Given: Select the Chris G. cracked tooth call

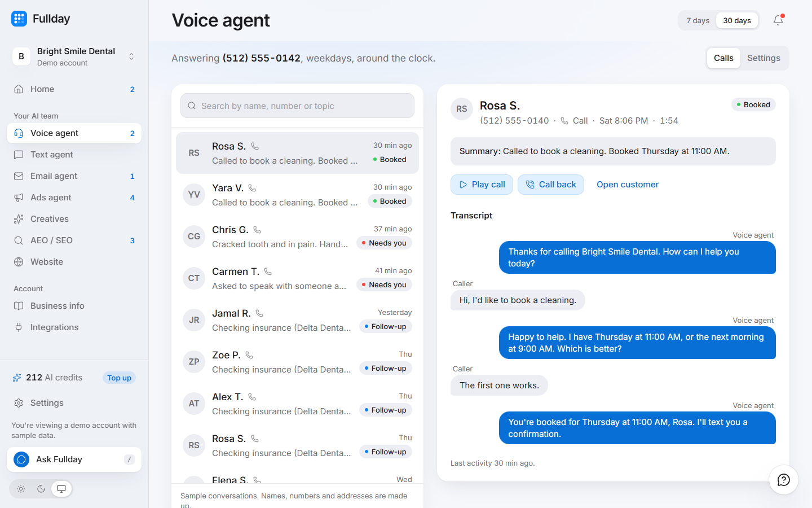Looking at the screenshot, I should tap(297, 237).
